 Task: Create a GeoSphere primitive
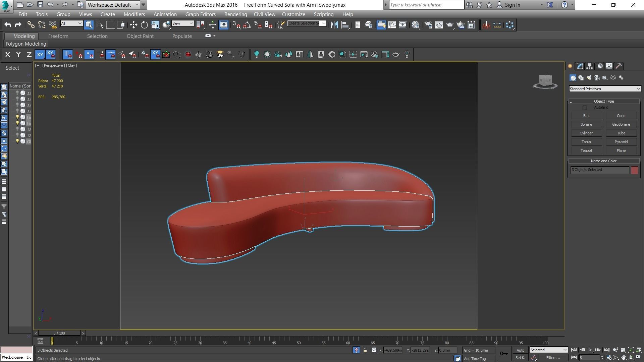coord(621,124)
